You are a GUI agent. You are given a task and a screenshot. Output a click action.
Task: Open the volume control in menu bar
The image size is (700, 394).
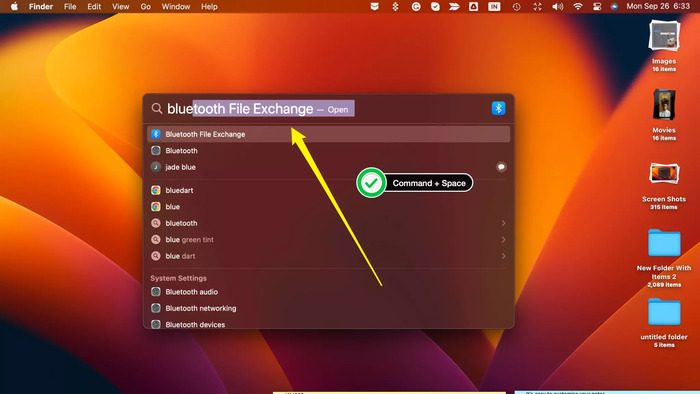[557, 7]
